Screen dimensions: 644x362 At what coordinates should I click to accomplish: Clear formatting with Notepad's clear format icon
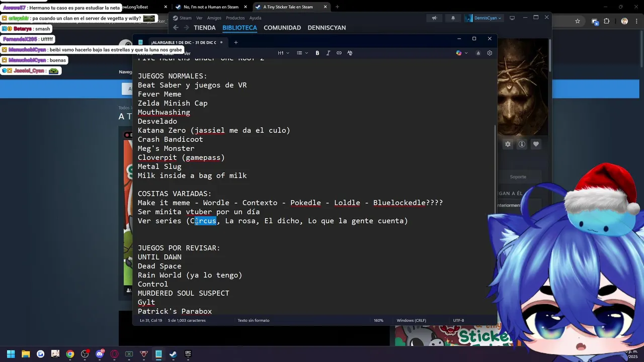tap(350, 53)
